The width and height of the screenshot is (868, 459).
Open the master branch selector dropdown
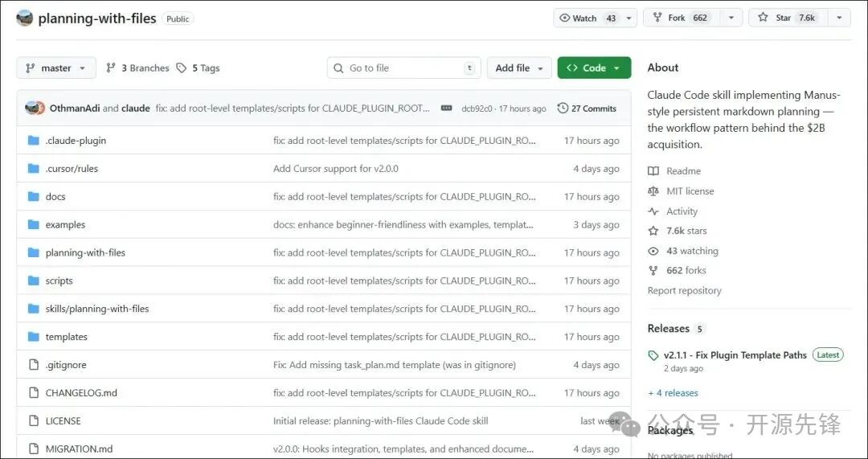(56, 68)
